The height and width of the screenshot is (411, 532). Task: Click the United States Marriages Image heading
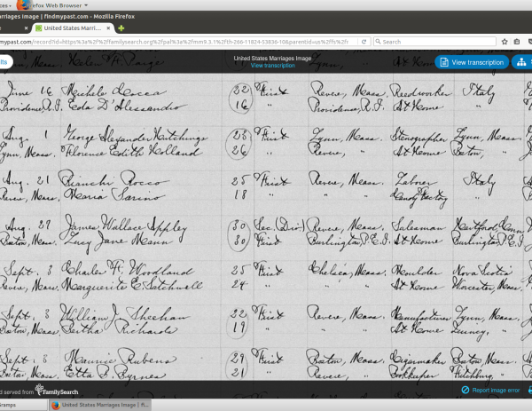click(x=272, y=58)
